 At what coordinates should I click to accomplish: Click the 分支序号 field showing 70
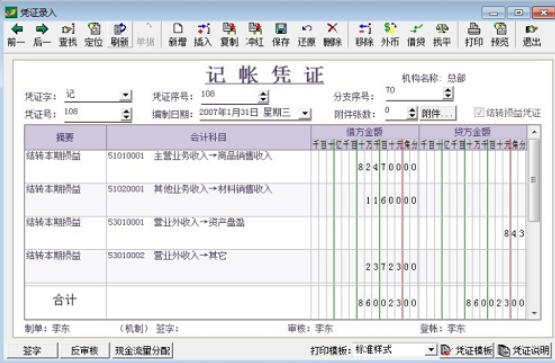click(x=414, y=93)
